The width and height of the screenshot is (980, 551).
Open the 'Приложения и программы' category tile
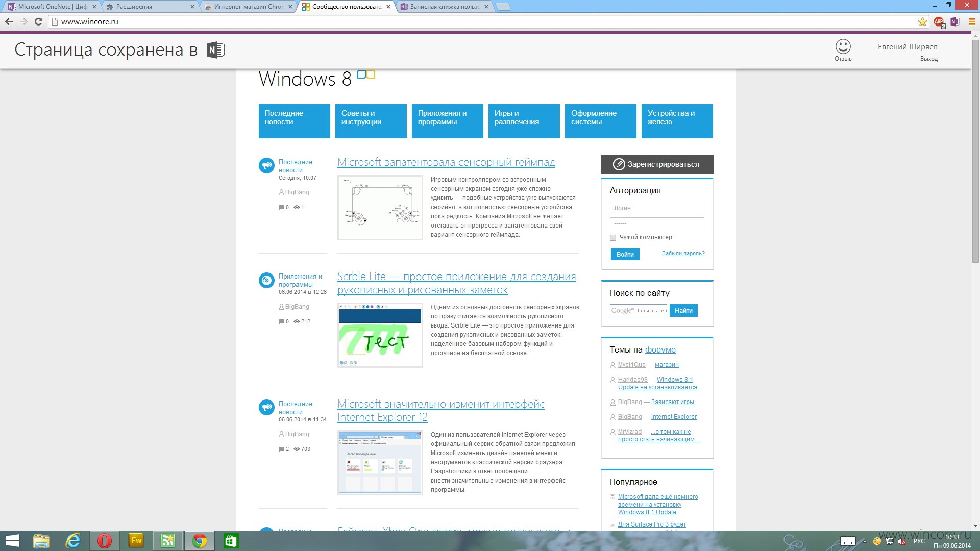(x=447, y=121)
